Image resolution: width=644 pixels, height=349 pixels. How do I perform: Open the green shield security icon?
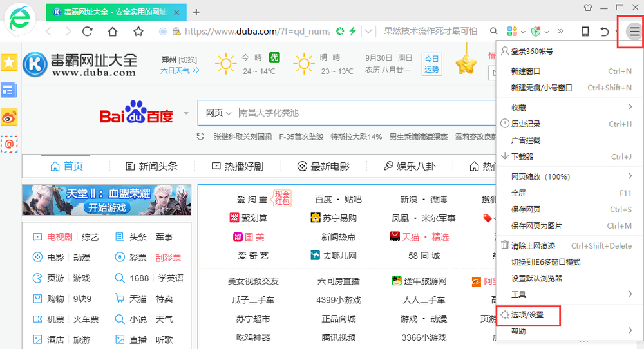point(536,31)
